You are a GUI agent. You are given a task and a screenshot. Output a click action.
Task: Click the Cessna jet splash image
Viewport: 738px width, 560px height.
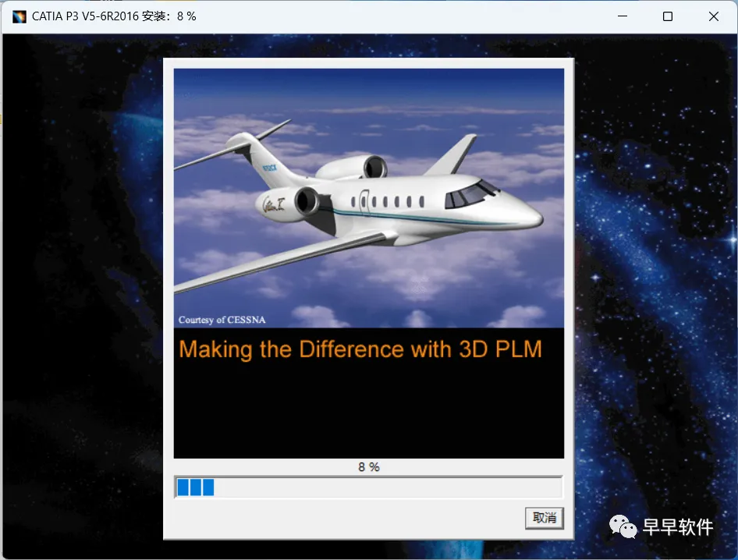tap(369, 198)
